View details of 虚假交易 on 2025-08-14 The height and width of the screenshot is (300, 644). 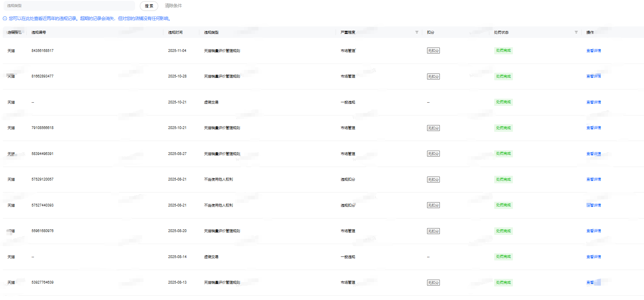593,257
